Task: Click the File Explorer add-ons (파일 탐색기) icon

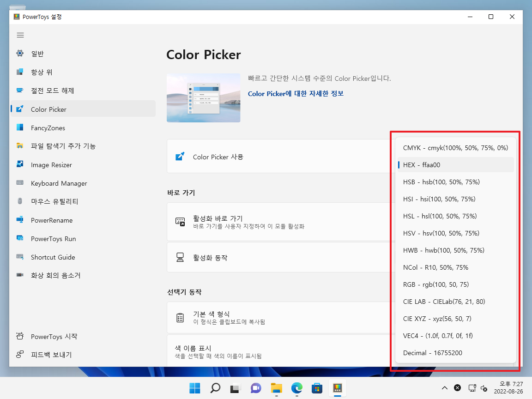Action: (x=20, y=146)
